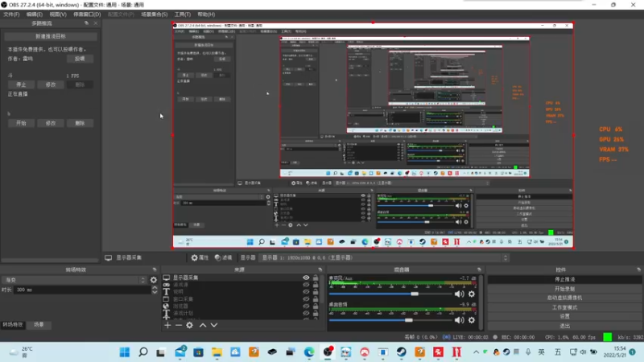The image size is (644, 362).
Task: Switch to the 转场特效 tab
Action: tap(13, 325)
